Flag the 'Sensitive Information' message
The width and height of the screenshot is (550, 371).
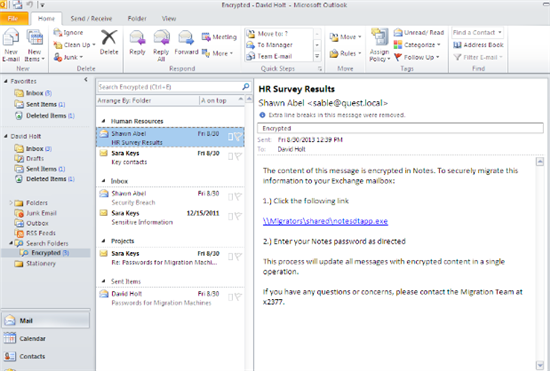[x=239, y=216]
